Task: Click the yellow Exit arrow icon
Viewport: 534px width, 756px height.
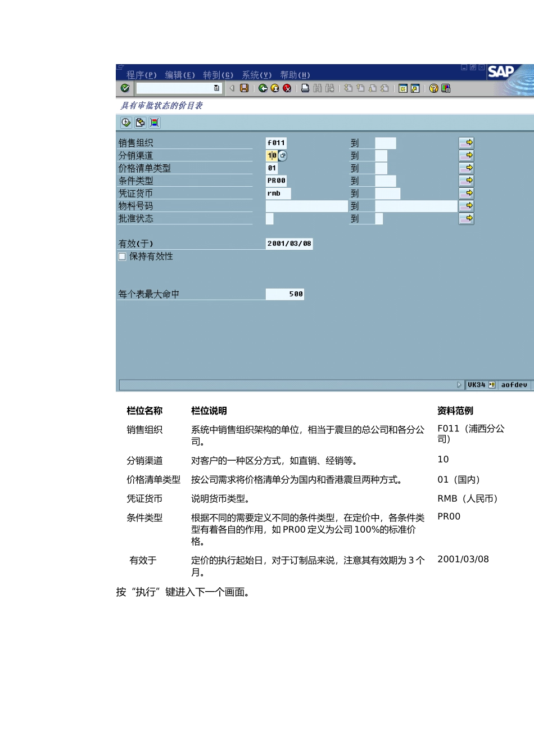Action: pyautogui.click(x=275, y=88)
